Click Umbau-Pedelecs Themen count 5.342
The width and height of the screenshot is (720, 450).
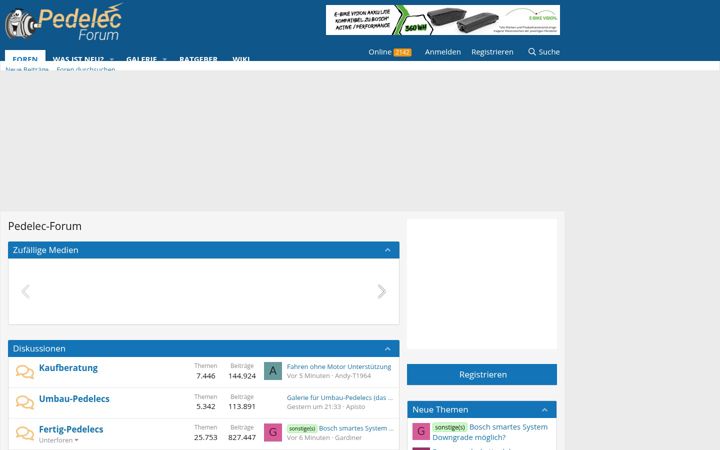point(206,406)
